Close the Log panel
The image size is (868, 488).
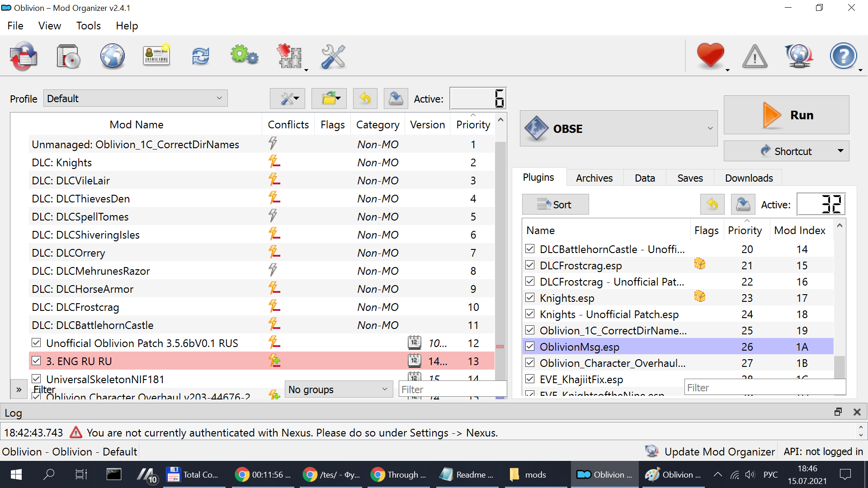click(857, 412)
